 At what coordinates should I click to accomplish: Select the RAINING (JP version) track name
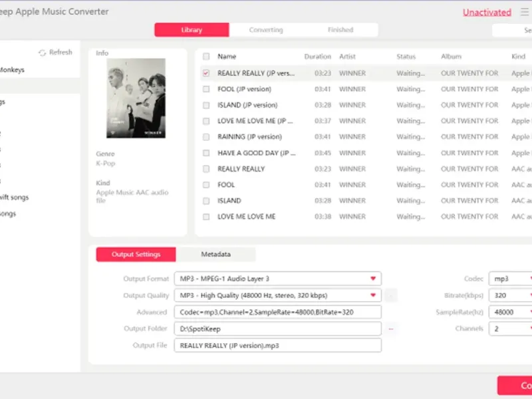pos(250,137)
